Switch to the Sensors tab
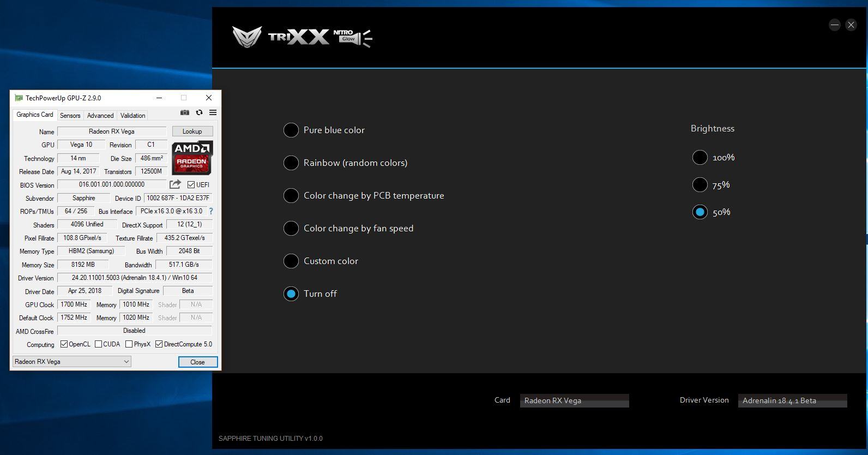This screenshot has height=455, width=868. point(70,116)
